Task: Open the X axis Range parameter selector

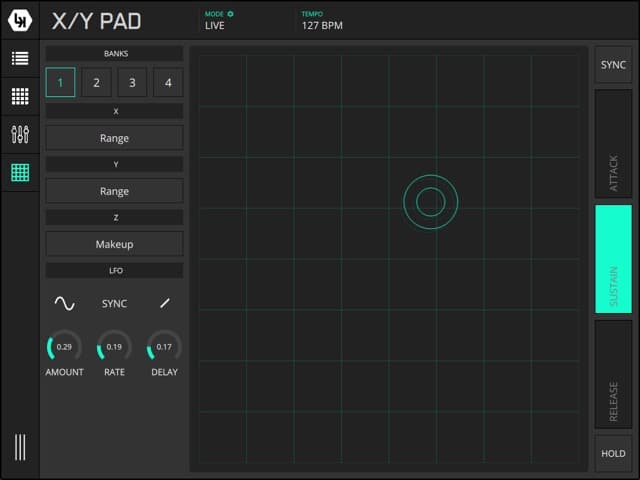Action: (114, 138)
